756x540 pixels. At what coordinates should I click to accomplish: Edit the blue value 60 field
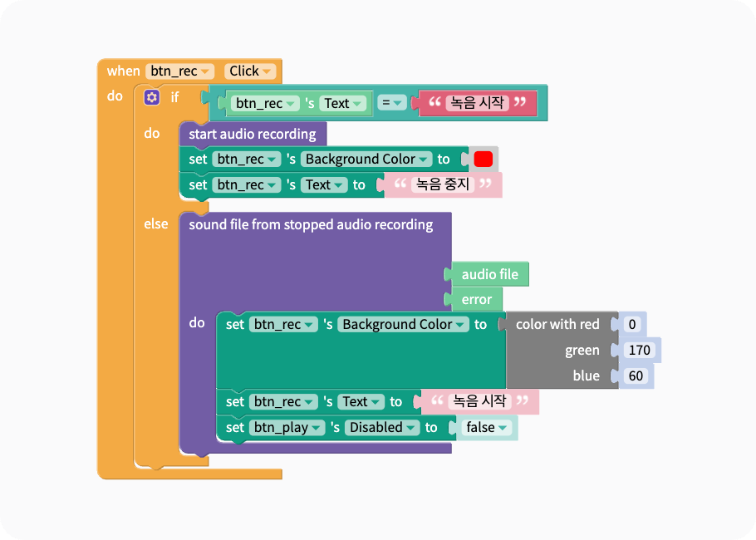(x=636, y=376)
